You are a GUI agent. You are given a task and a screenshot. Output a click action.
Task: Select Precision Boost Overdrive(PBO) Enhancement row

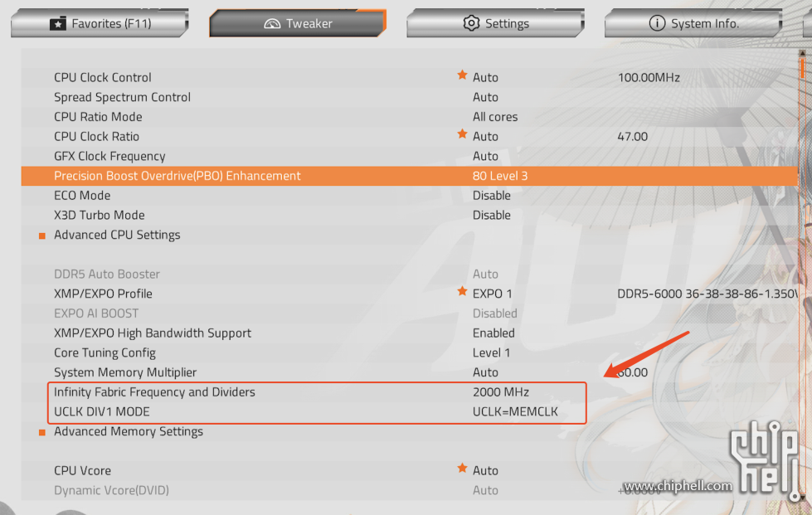coord(409,176)
